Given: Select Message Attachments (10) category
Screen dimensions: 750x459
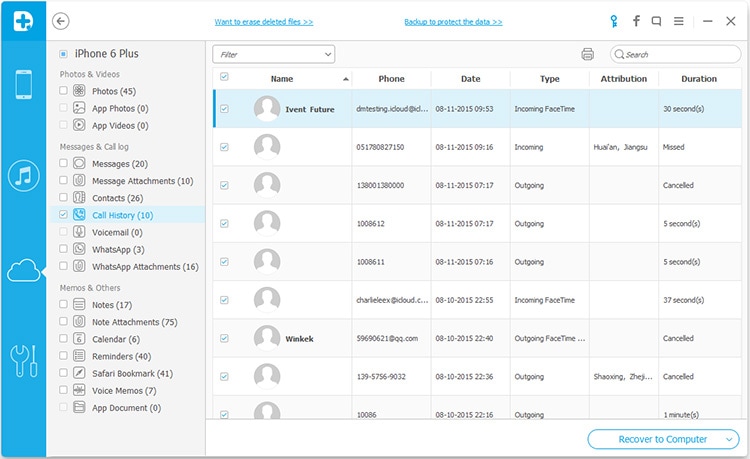Looking at the screenshot, I should [x=143, y=181].
